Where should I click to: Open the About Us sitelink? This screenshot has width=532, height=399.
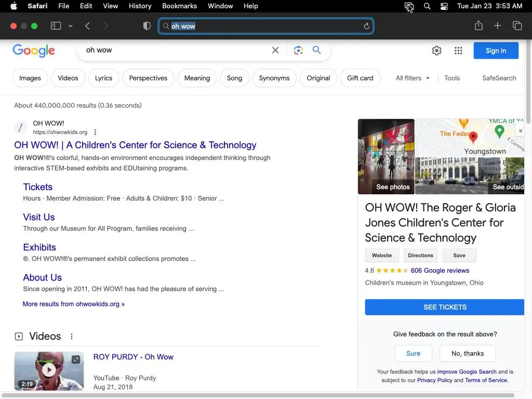click(43, 277)
